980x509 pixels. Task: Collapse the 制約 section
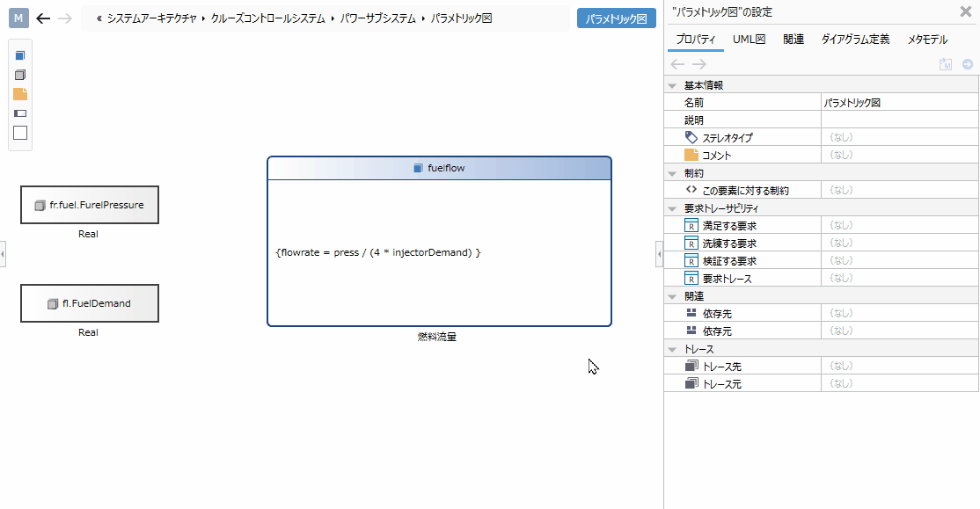(672, 173)
